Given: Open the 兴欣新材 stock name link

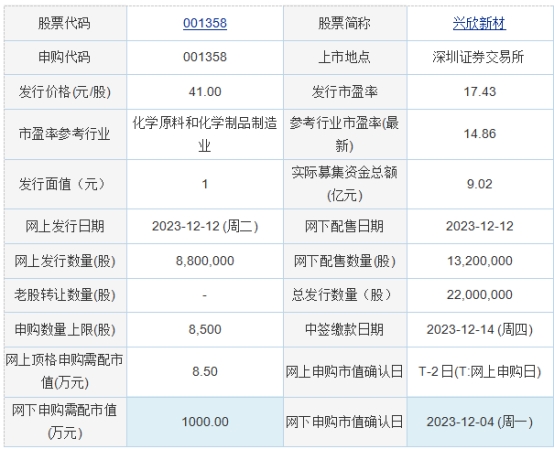Looking at the screenshot, I should click(479, 23).
